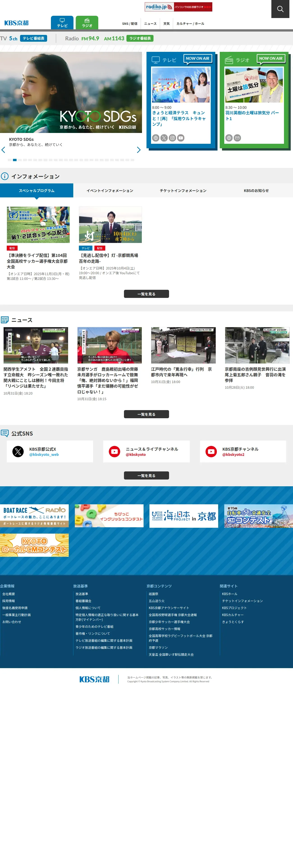Screen dimensions: 293x868
Task: Select the チケットインフォメーション tab
Action: (183, 190)
